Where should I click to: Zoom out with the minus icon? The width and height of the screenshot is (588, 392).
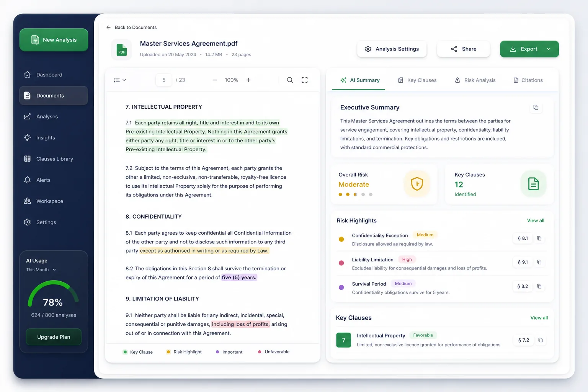[215, 80]
